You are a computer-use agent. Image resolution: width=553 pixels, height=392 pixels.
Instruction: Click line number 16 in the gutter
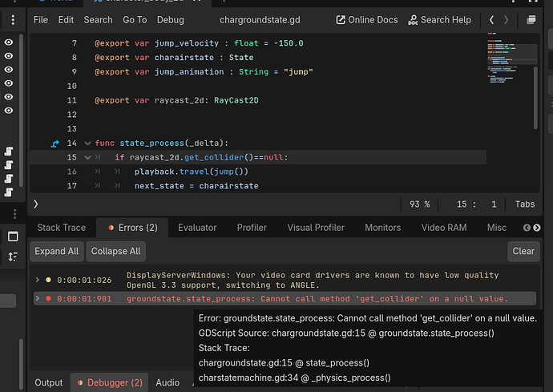pos(71,172)
